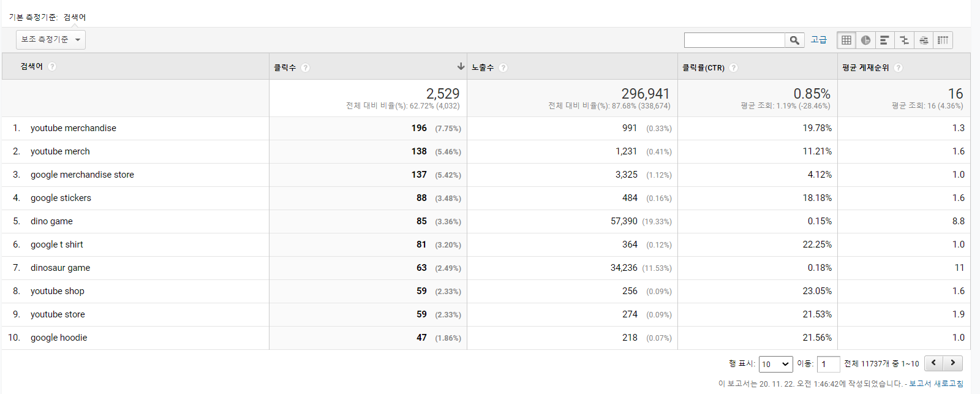
Task: Sort by the 평균 게재순위 column header
Action: (865, 67)
